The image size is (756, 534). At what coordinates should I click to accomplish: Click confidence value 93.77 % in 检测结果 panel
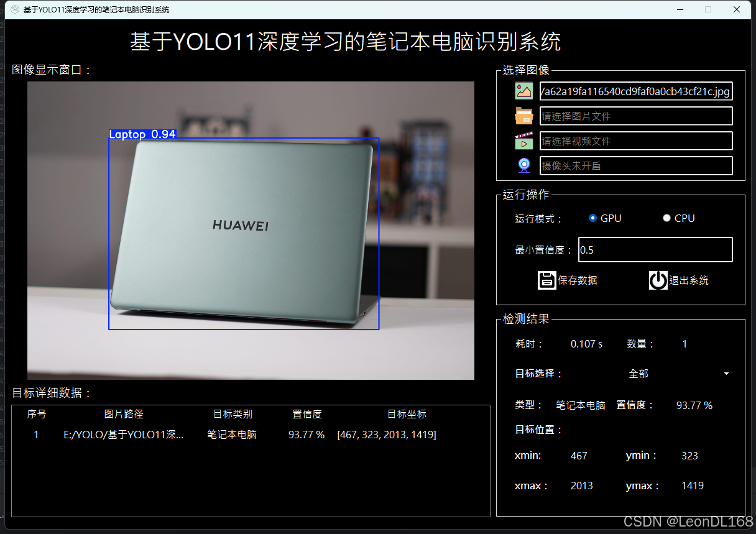(x=694, y=405)
